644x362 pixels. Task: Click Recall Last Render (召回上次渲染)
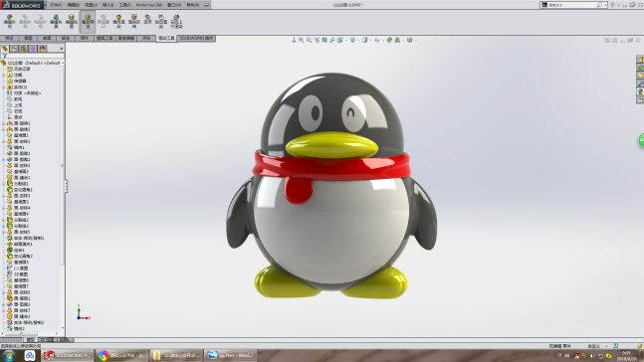click(176, 21)
